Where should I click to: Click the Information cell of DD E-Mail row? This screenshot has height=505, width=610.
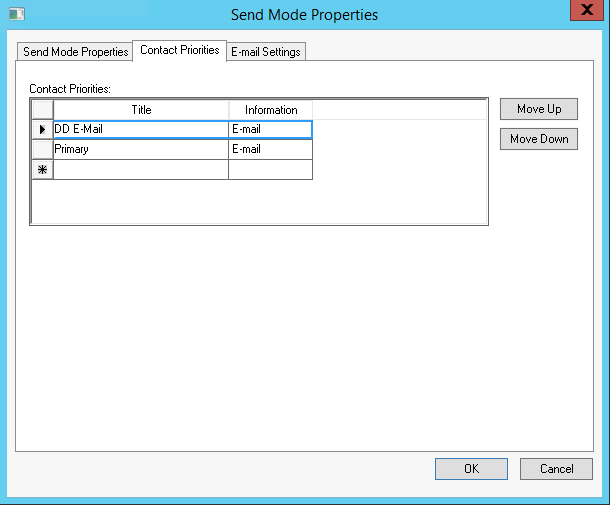[271, 129]
